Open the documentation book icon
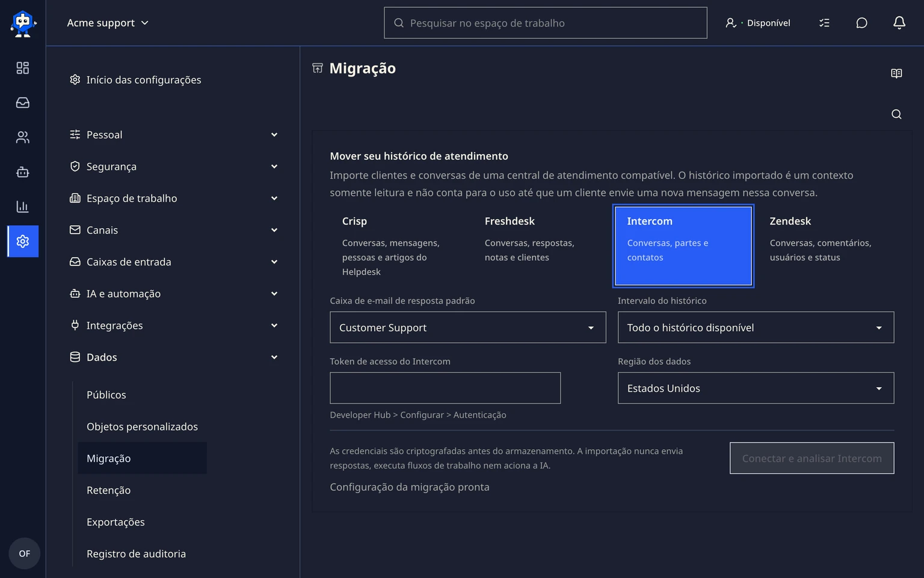The image size is (924, 578). (896, 73)
